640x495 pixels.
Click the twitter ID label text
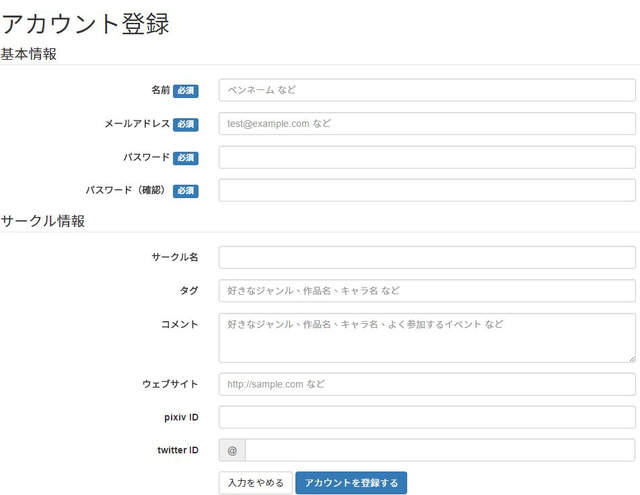[176, 450]
